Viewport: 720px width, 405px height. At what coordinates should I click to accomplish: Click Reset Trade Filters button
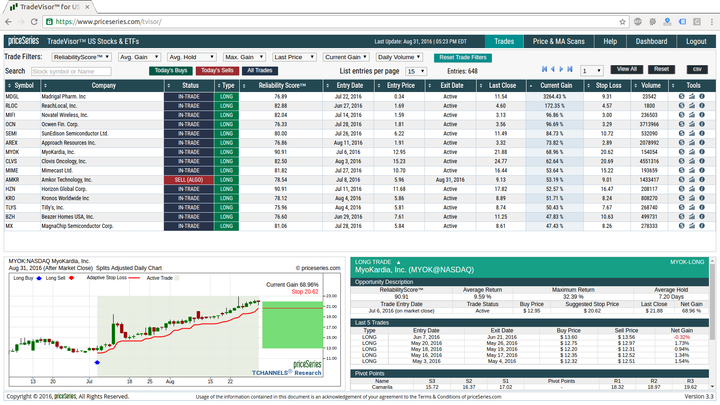pos(462,57)
